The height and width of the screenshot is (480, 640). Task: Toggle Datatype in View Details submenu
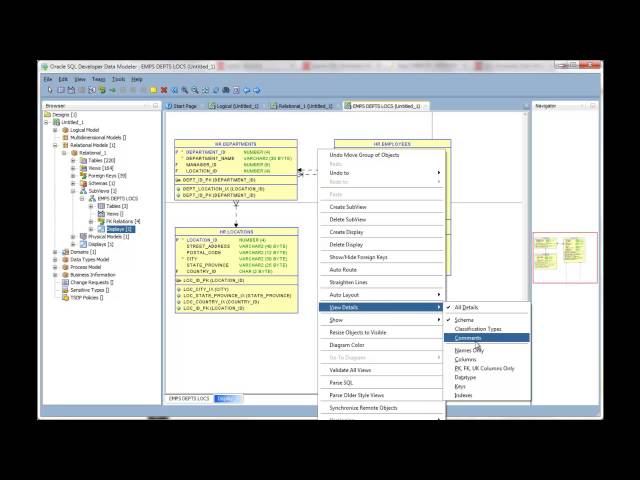[x=487, y=378]
